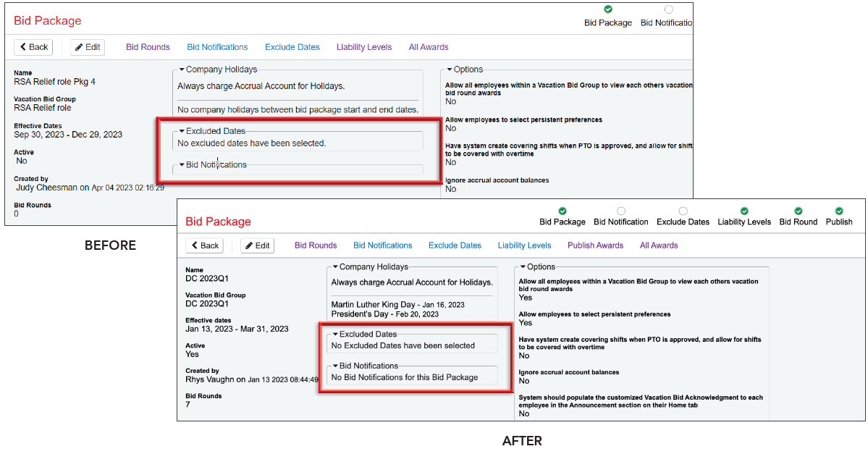Click 'Rhys Vaughn on Jan 13 2023' creator text
Screen dimensions: 868x454
(x=252, y=380)
